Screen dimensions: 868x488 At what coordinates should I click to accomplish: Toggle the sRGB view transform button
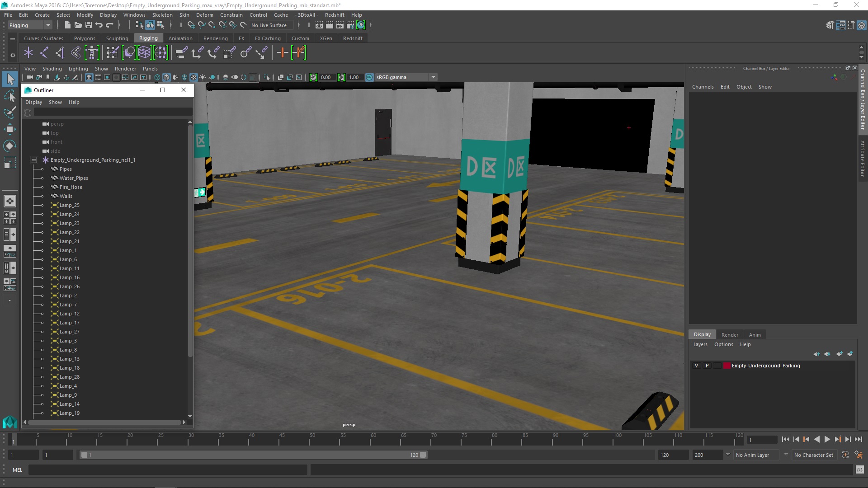click(369, 77)
